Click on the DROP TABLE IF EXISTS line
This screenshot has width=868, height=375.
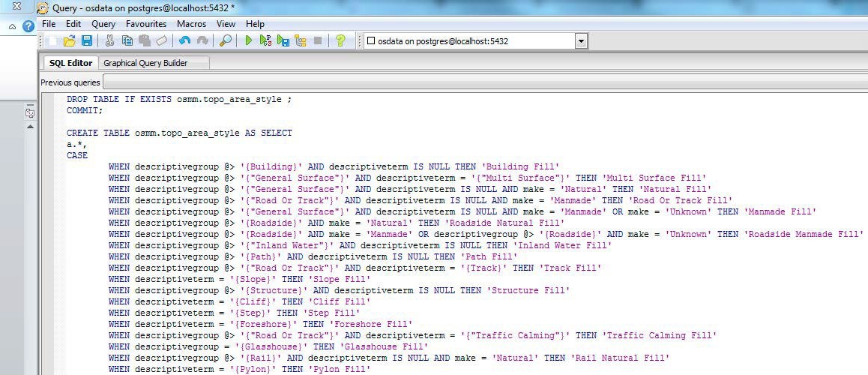pos(179,99)
